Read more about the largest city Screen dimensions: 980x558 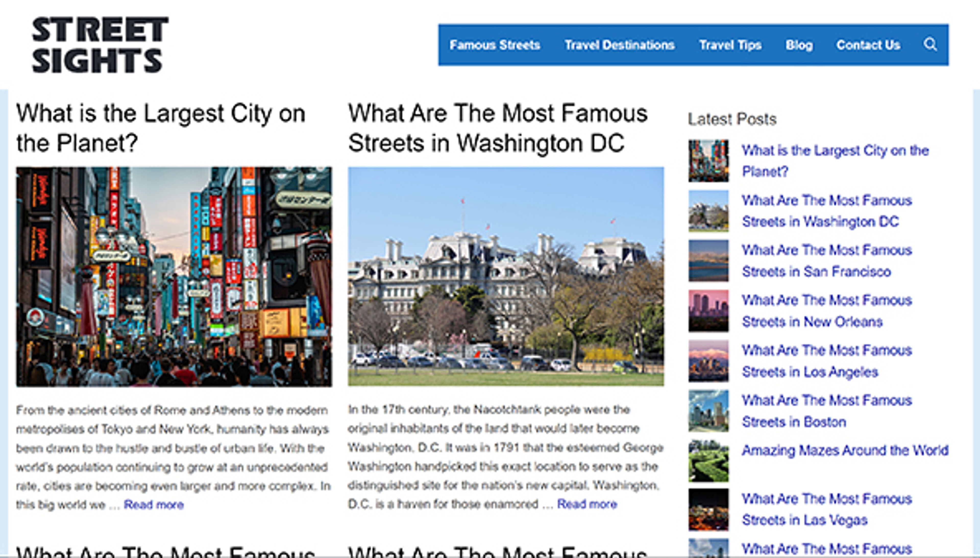pyautogui.click(x=154, y=504)
